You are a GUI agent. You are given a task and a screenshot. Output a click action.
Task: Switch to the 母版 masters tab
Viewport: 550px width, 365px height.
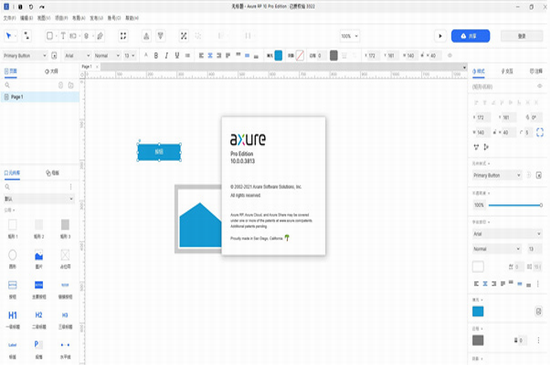tap(53, 173)
